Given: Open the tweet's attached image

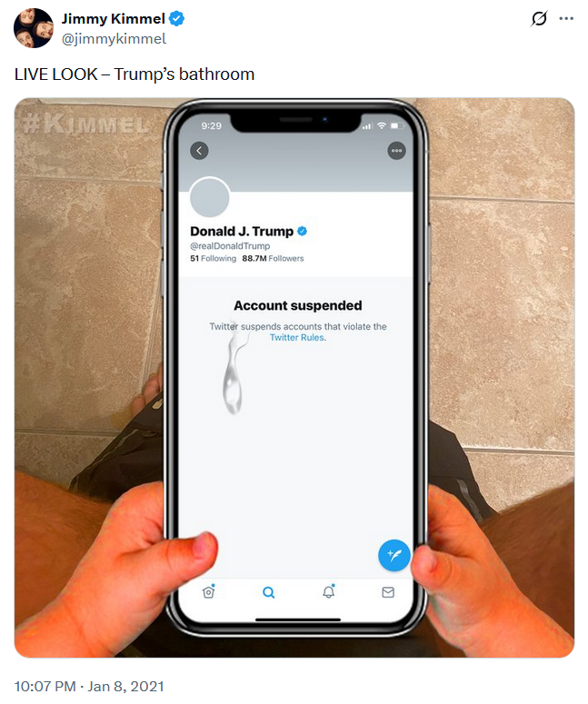Looking at the screenshot, I should [x=294, y=378].
